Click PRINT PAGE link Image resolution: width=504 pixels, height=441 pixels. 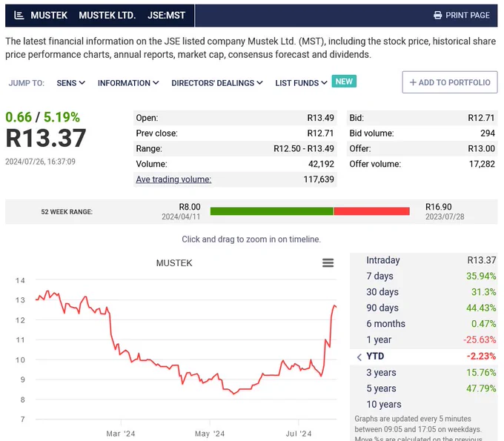click(x=462, y=15)
